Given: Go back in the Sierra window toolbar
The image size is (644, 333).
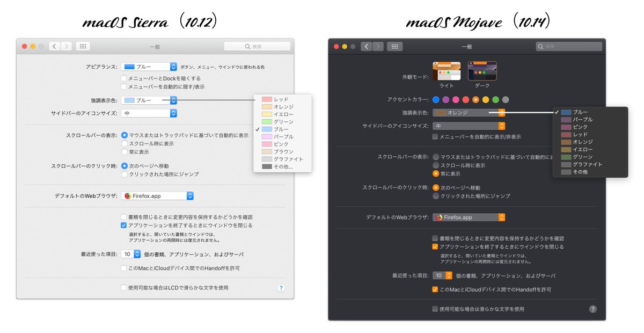Looking at the screenshot, I should [x=55, y=47].
